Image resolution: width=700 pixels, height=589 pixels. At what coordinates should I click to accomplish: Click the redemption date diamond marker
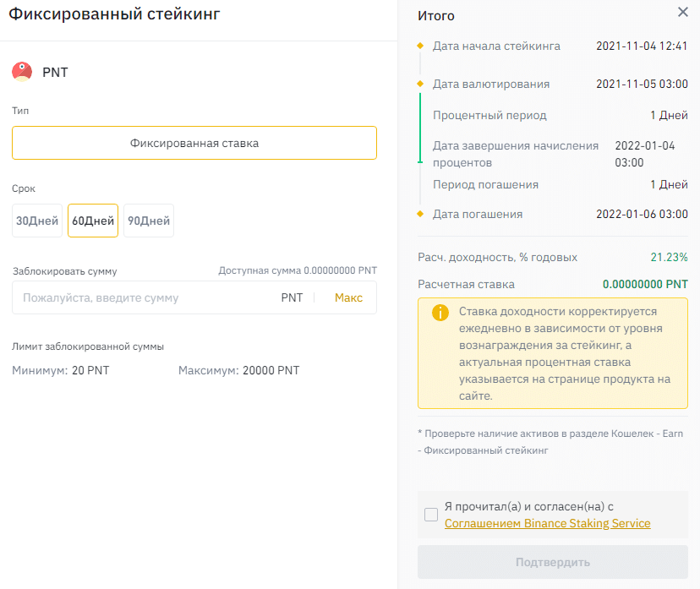(x=420, y=214)
